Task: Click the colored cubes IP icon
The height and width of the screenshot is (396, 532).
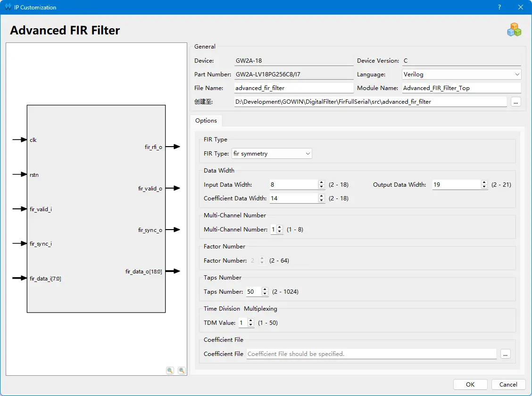Action: 515,30
